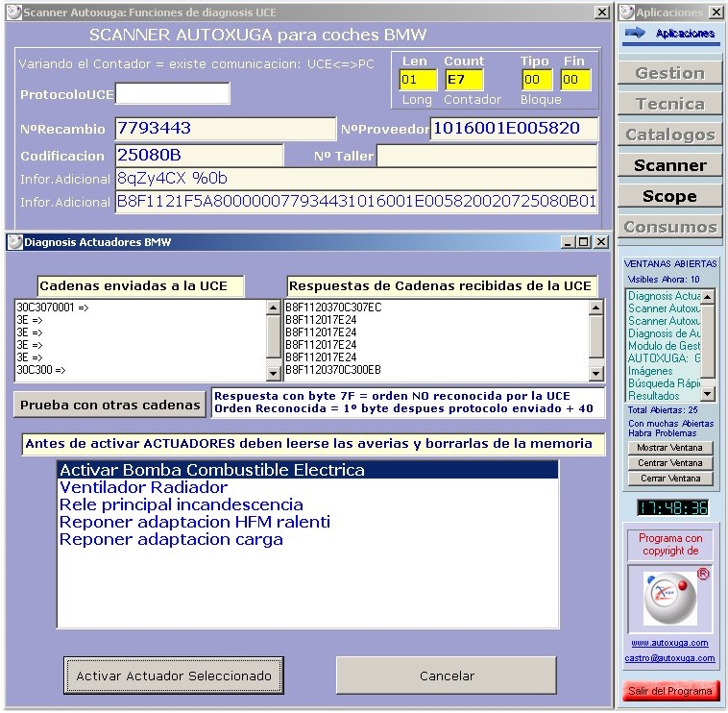
Task: Open the Gestion section
Action: (x=669, y=73)
